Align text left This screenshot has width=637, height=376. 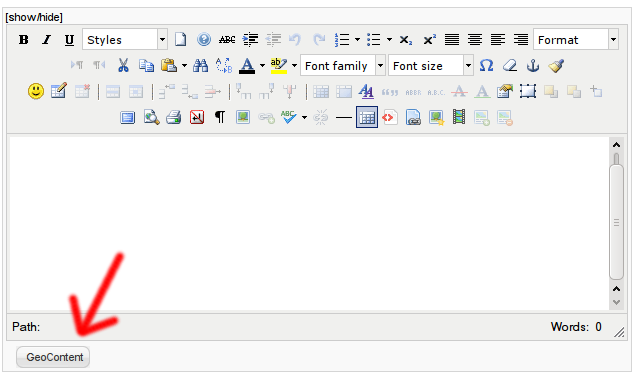pos(497,40)
